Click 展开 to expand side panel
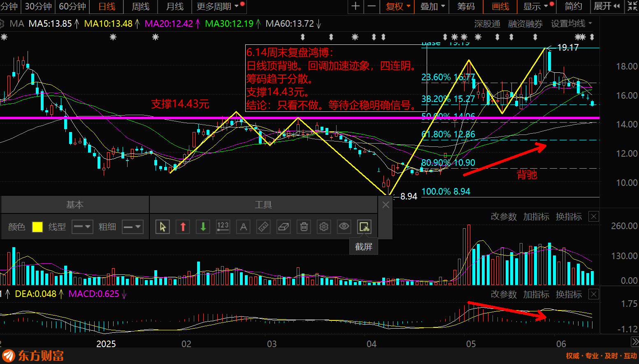 pos(607,7)
